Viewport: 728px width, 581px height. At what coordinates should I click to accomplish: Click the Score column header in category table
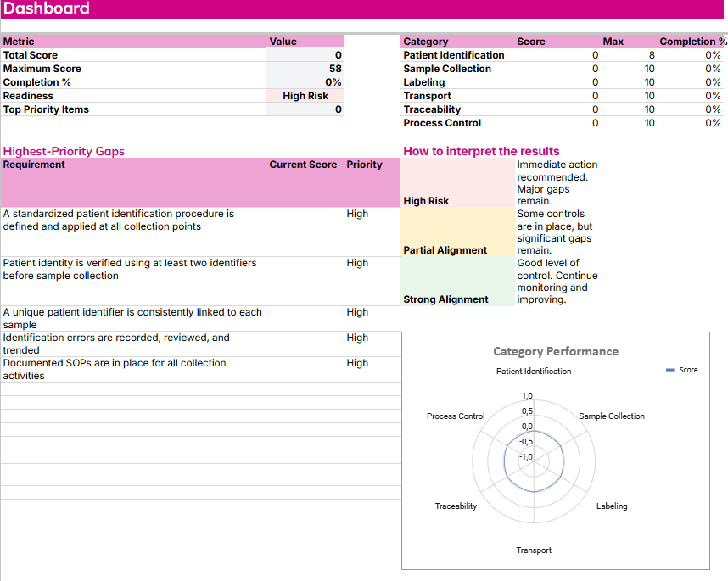(x=530, y=42)
